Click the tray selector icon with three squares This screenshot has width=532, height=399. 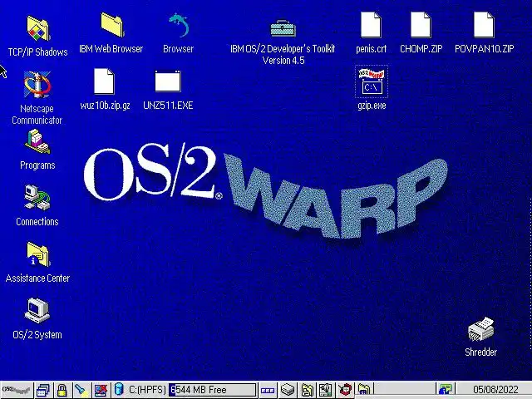[268, 390]
